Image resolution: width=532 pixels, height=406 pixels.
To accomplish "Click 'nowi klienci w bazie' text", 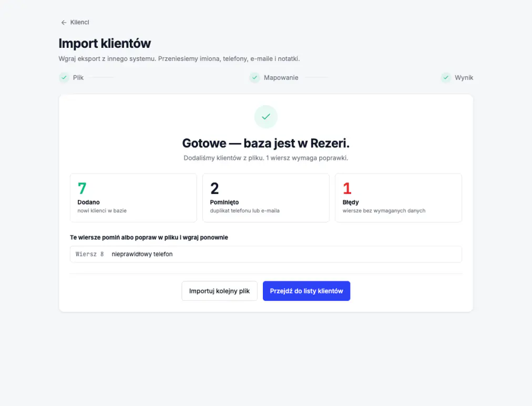I will click(x=102, y=210).
